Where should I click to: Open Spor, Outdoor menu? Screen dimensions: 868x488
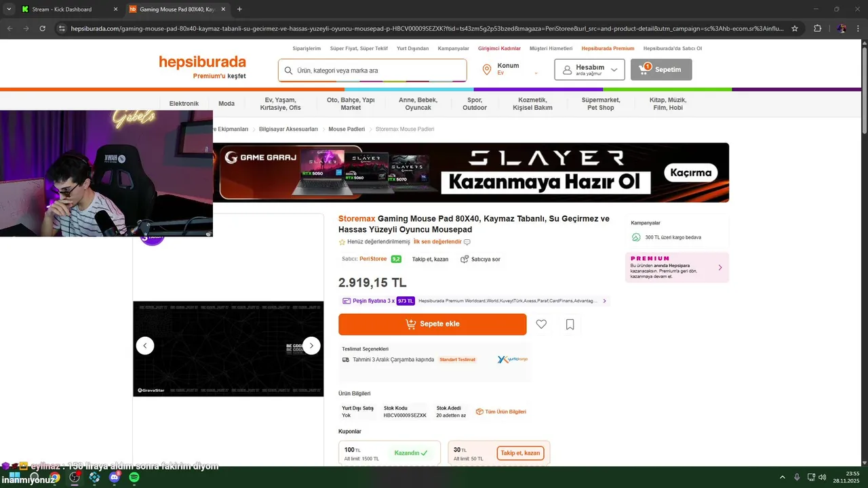(x=475, y=104)
